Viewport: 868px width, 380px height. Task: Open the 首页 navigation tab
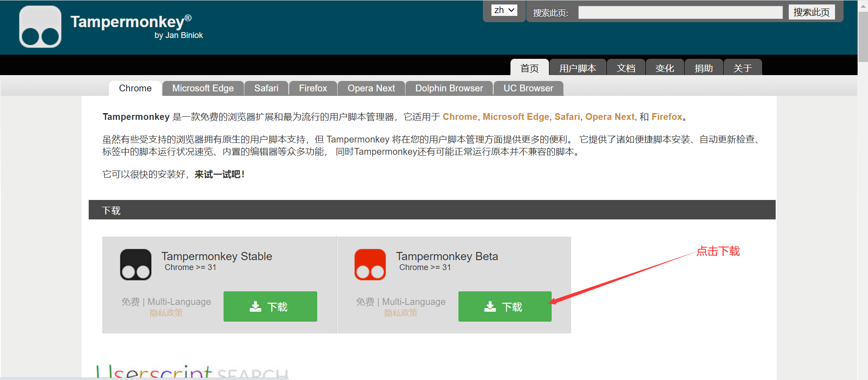(x=529, y=68)
